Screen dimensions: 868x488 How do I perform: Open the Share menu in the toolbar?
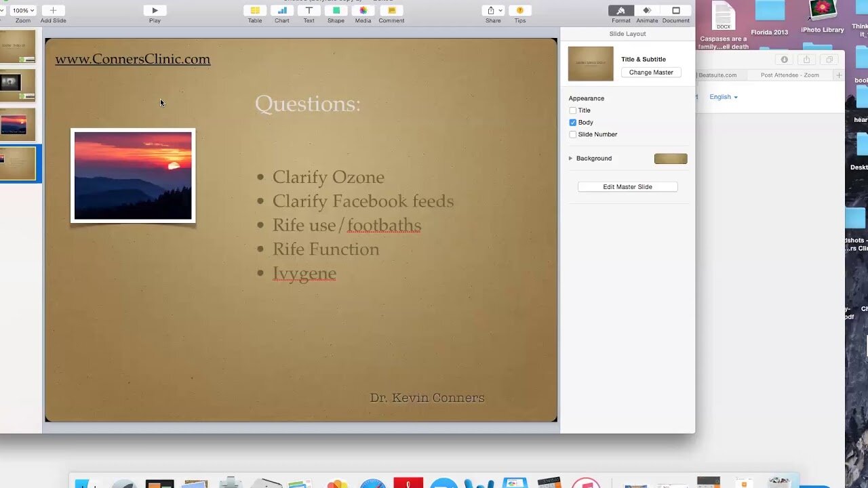click(x=493, y=10)
